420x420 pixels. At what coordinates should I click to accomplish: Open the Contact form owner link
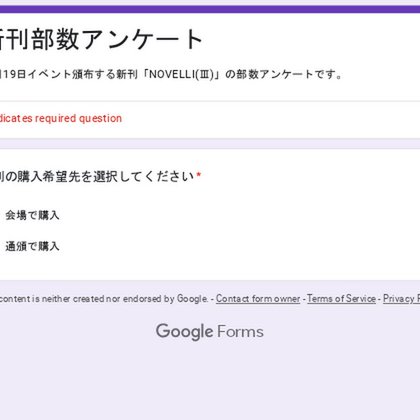[x=258, y=299]
